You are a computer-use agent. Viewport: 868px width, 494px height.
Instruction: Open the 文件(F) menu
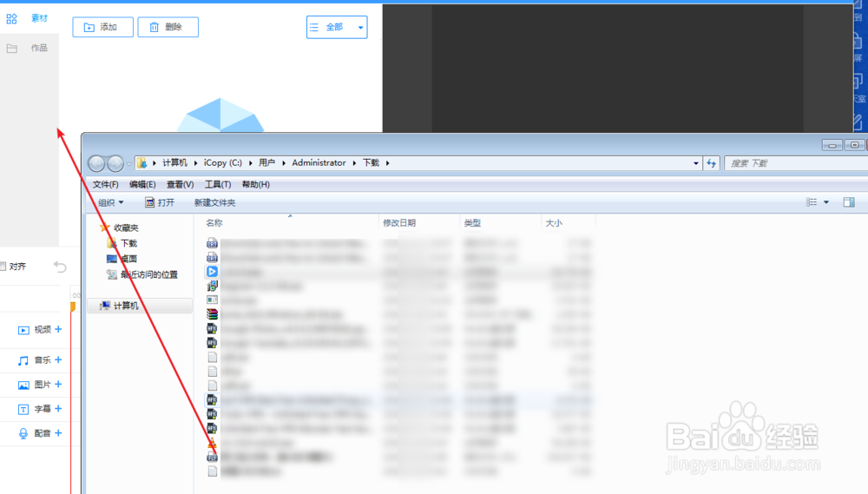point(105,184)
